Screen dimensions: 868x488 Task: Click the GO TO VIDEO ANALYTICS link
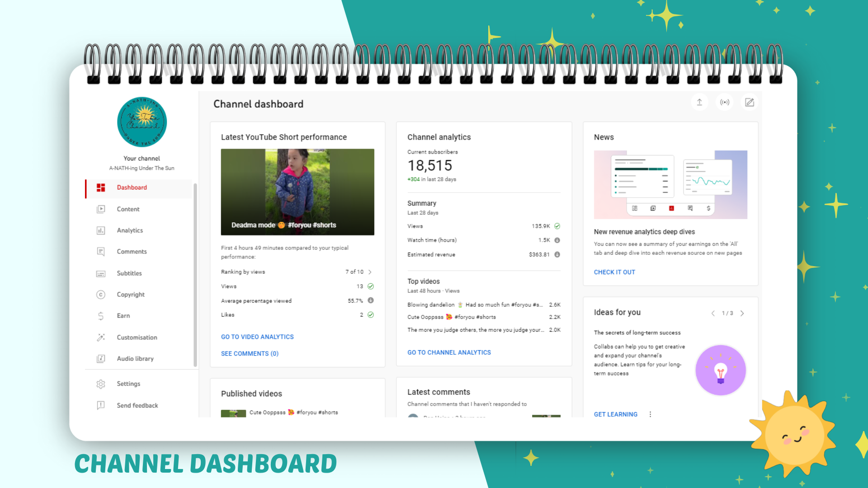coord(257,337)
